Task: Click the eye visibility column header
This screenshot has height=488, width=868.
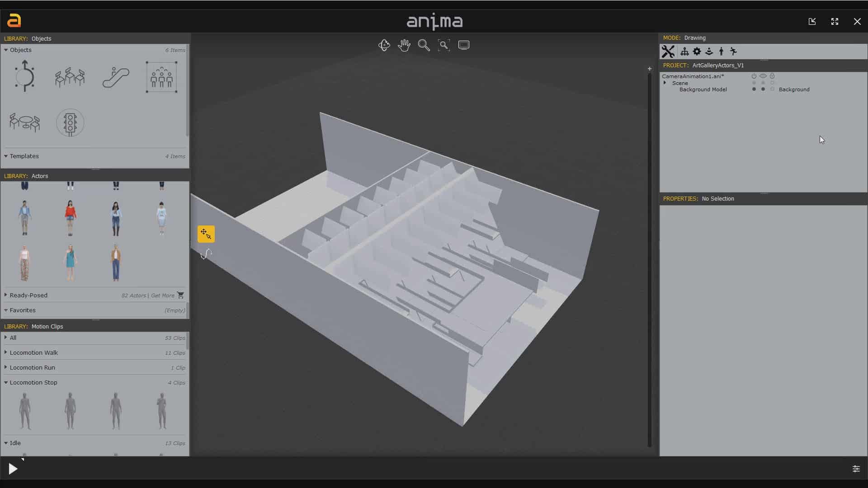Action: coord(763,76)
